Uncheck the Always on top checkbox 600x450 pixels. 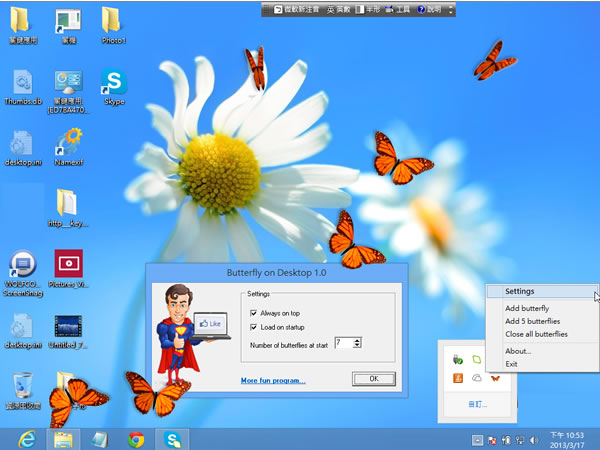(x=254, y=313)
